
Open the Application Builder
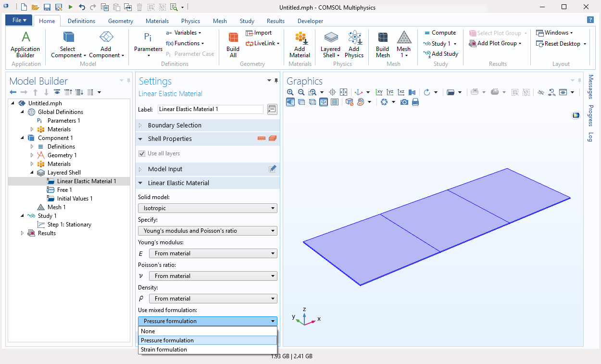(25, 44)
